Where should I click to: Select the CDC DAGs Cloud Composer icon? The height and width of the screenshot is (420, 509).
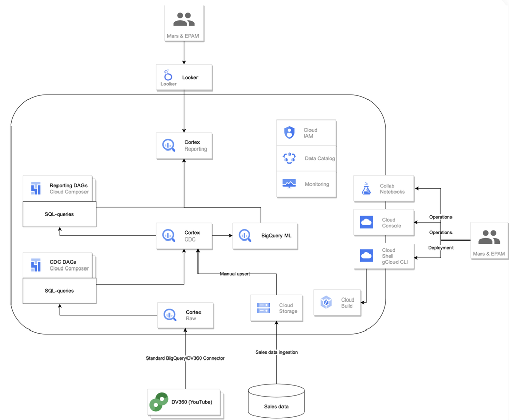(36, 264)
